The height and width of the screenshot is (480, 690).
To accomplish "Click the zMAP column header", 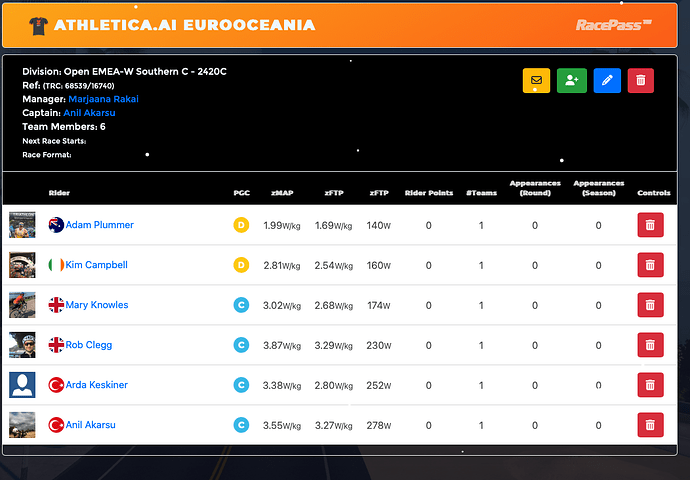I will pos(282,193).
